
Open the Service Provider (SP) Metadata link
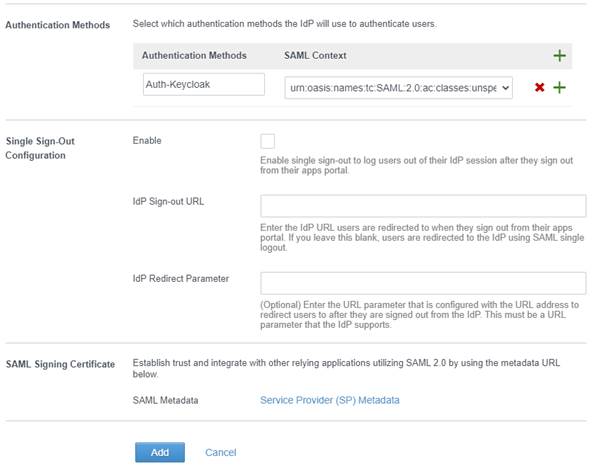pos(329,400)
